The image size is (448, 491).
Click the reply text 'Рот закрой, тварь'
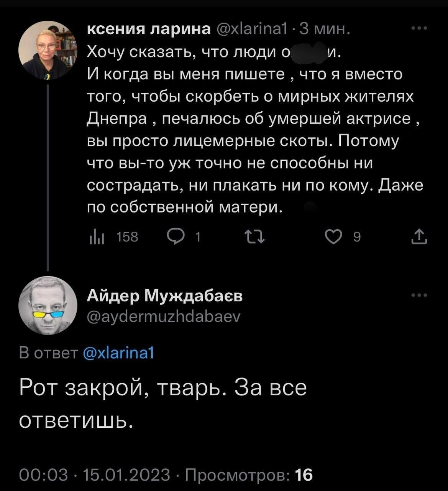click(x=120, y=388)
